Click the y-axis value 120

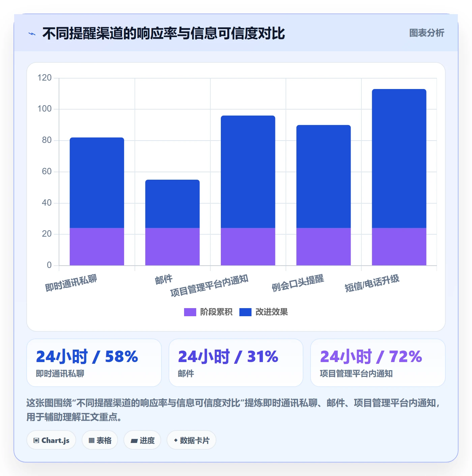tap(45, 78)
